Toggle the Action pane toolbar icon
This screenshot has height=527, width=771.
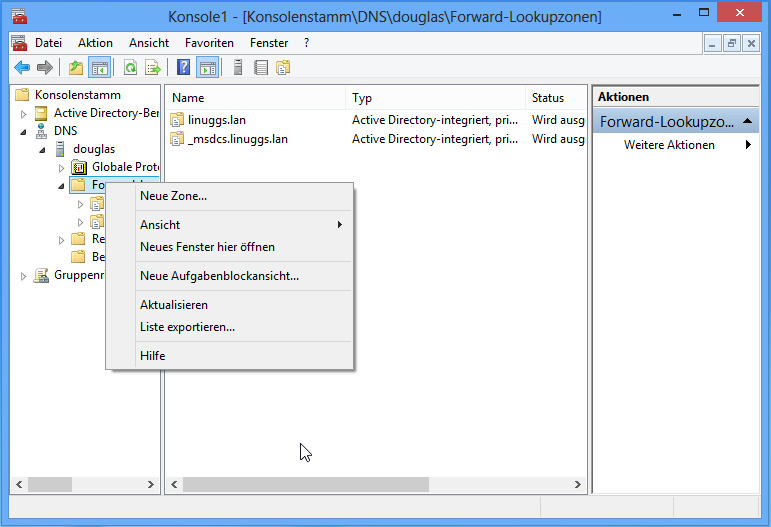(x=207, y=68)
